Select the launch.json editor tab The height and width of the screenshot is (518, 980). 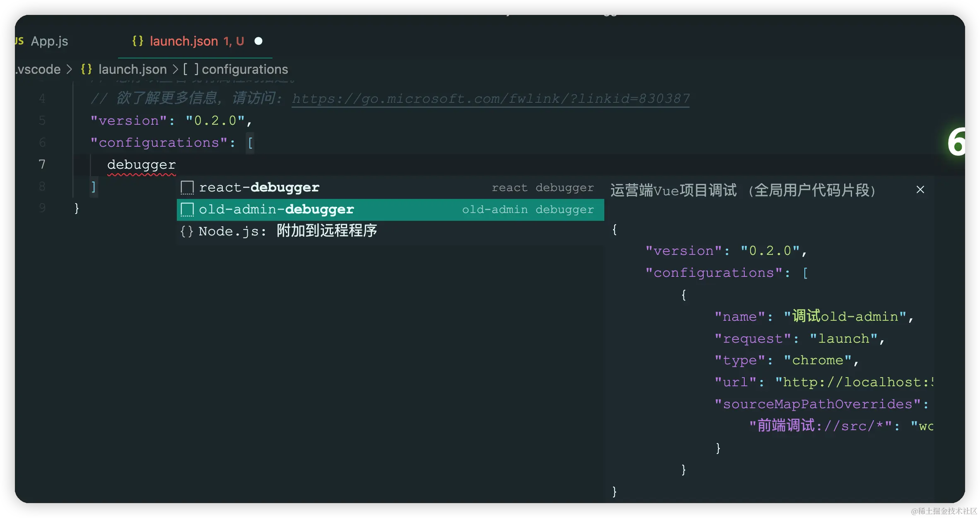(195, 41)
